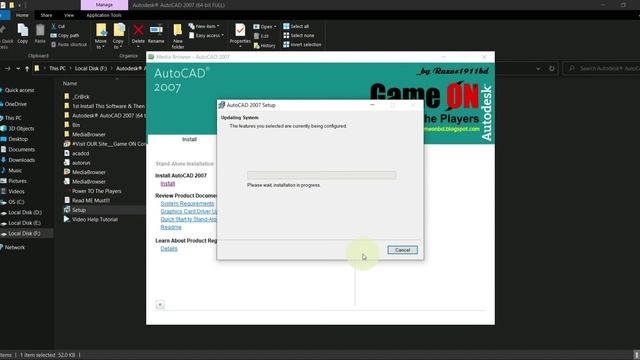Click Cut in the Clipboard group
The width and height of the screenshot is (640, 360).
coord(58,26)
